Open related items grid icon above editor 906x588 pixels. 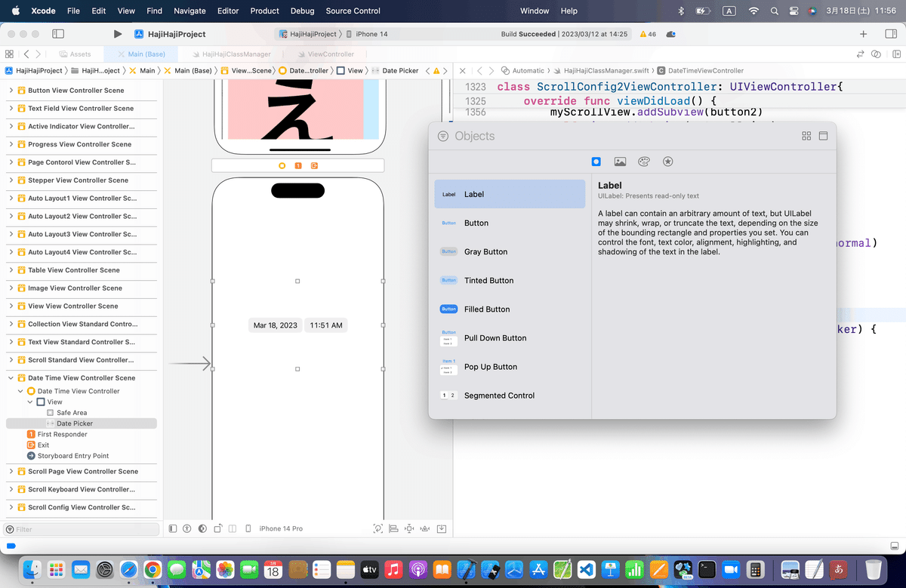(x=9, y=54)
